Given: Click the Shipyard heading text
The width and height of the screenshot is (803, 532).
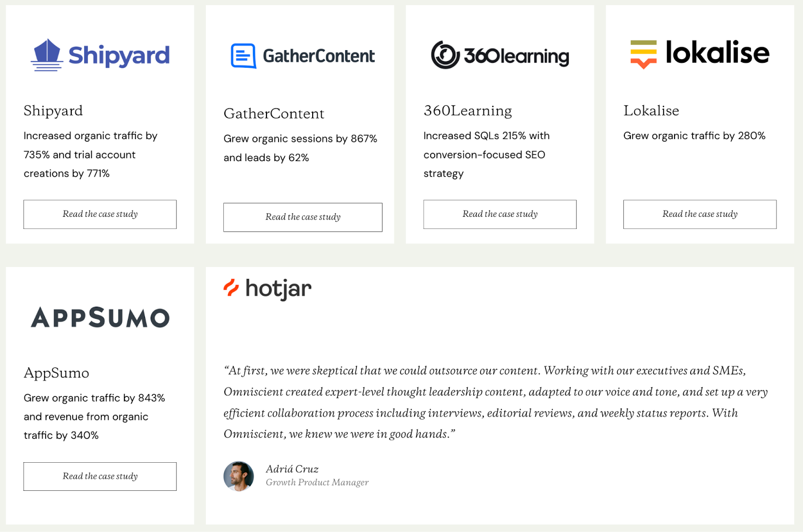Looking at the screenshot, I should coord(53,111).
